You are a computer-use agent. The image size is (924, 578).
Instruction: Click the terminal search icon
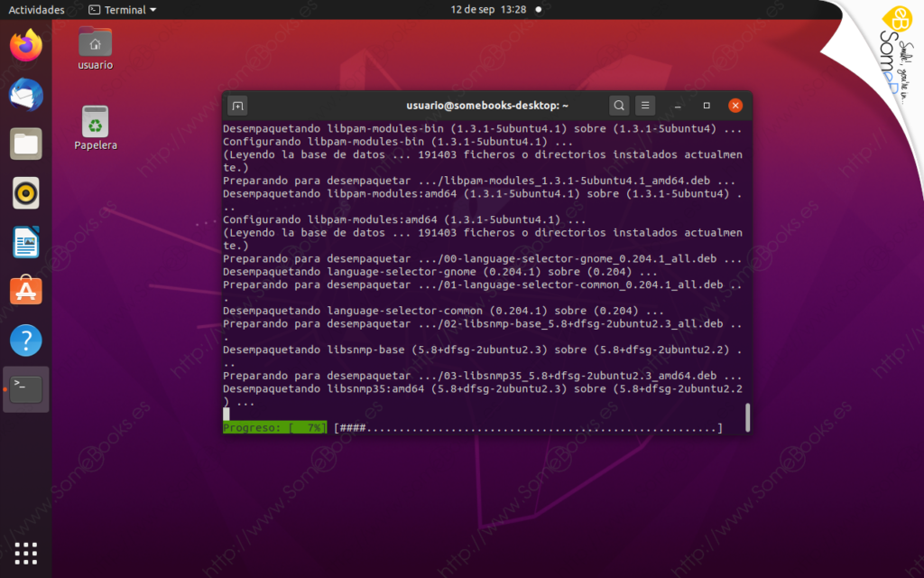pyautogui.click(x=619, y=106)
